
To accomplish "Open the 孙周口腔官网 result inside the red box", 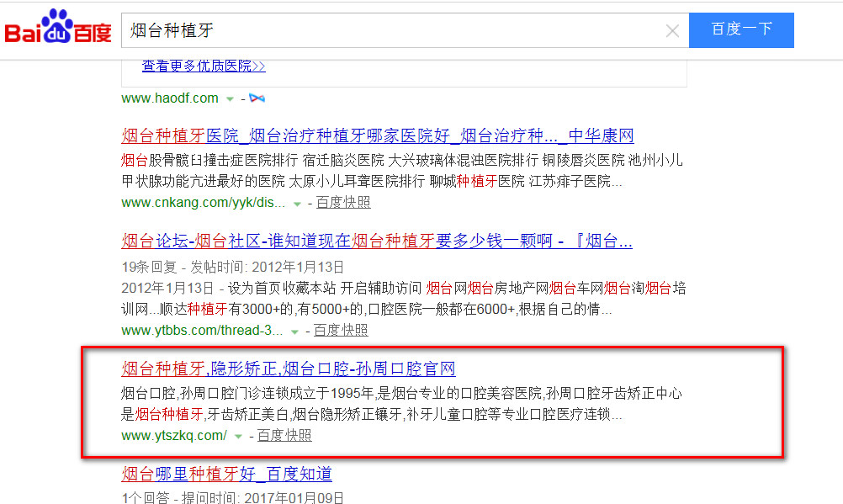I will [287, 370].
